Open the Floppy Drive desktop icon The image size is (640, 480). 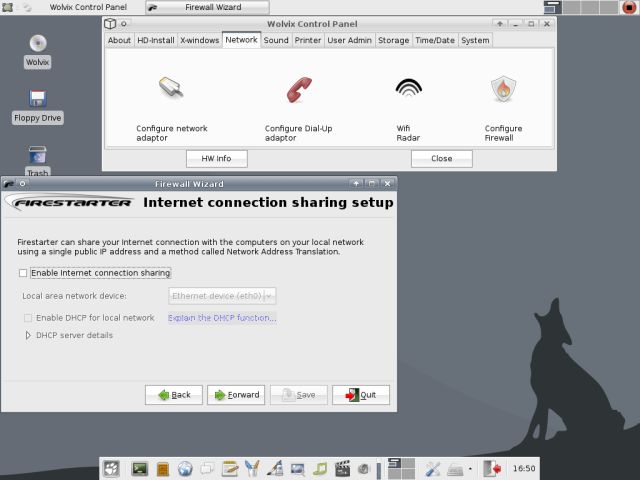(x=37, y=99)
